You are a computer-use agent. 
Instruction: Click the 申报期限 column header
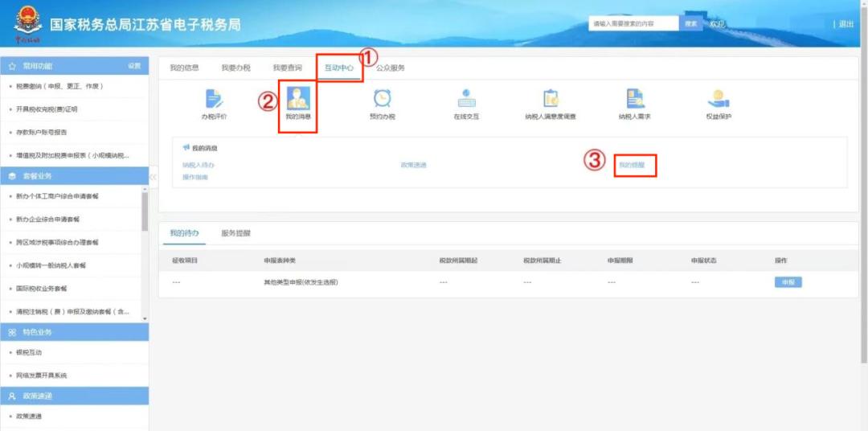(x=620, y=261)
